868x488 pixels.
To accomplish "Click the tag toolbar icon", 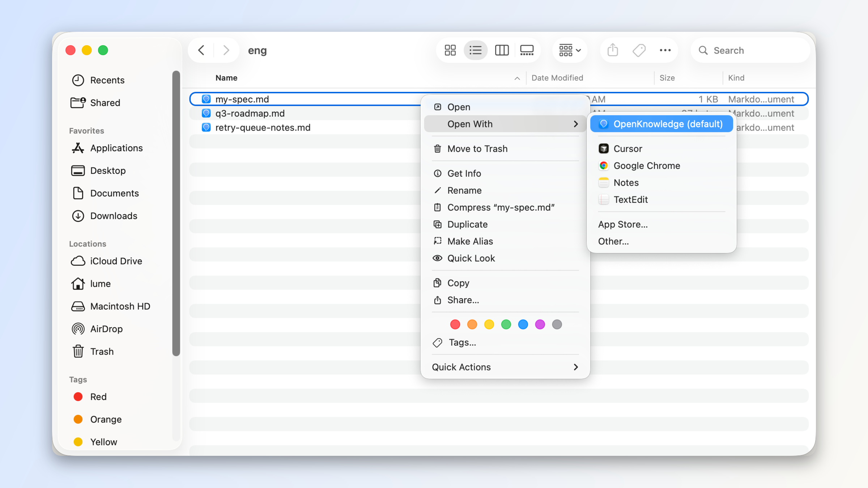I will 639,50.
